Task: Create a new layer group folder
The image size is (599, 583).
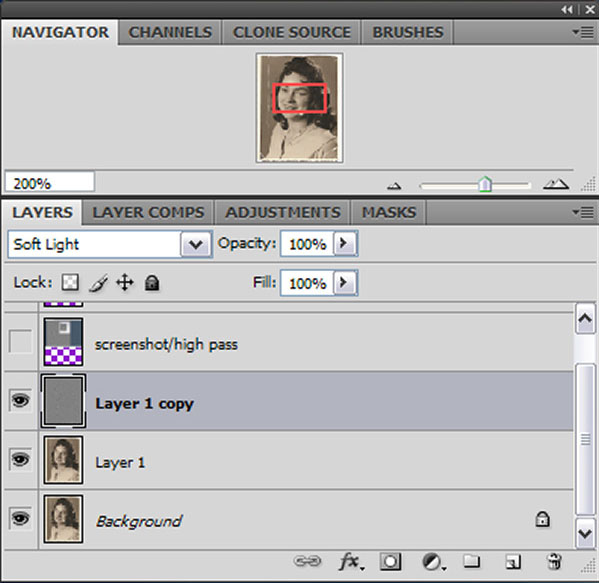Action: pos(472,561)
